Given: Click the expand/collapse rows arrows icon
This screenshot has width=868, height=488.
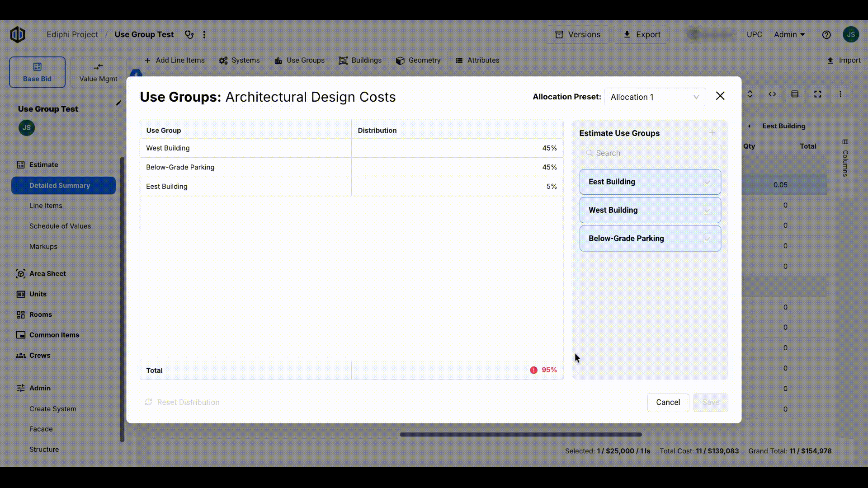Looking at the screenshot, I should pos(750,94).
